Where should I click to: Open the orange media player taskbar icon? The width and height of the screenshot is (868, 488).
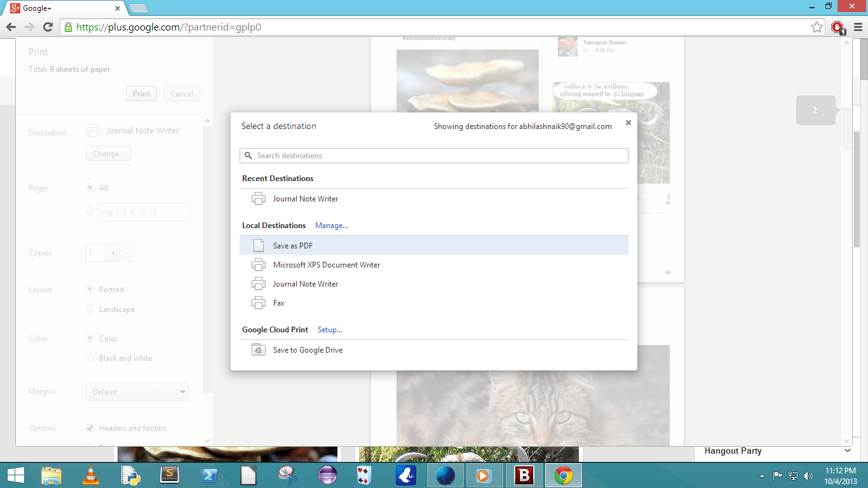(x=484, y=475)
